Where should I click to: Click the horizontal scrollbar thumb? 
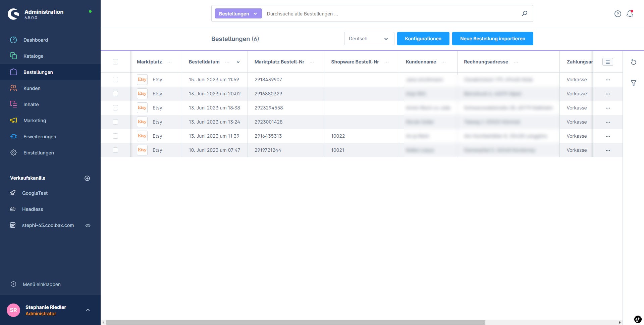tap(296, 322)
